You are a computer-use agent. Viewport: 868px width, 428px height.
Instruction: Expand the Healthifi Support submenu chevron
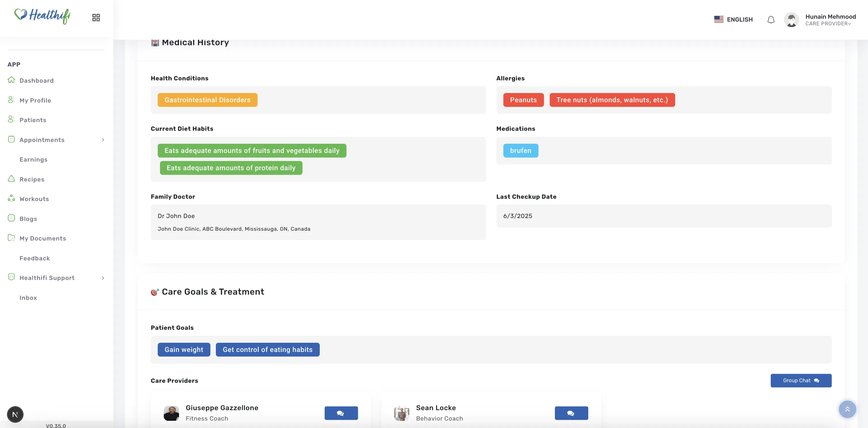point(103,278)
